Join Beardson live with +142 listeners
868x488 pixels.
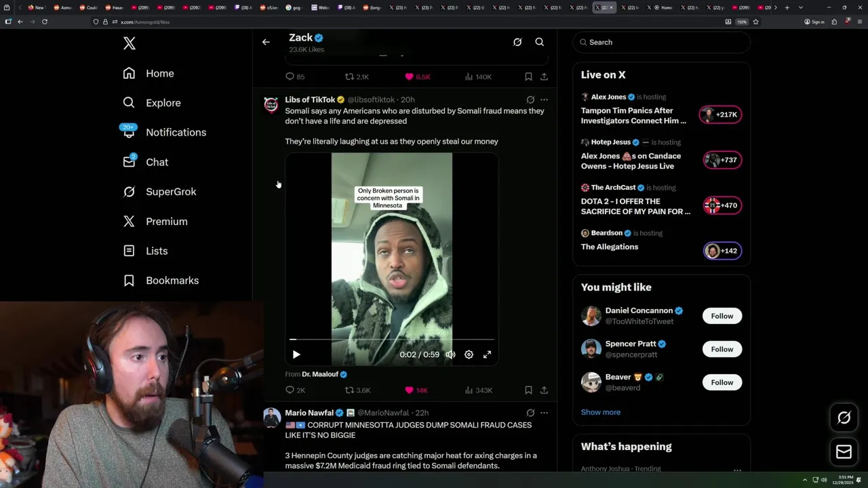[722, 251]
